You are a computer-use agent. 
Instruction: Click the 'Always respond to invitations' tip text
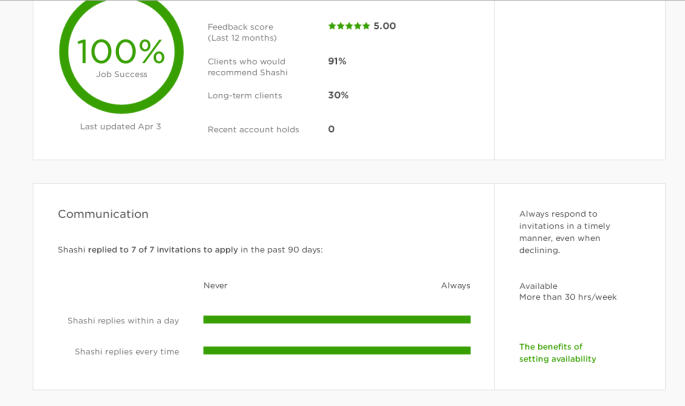(564, 232)
